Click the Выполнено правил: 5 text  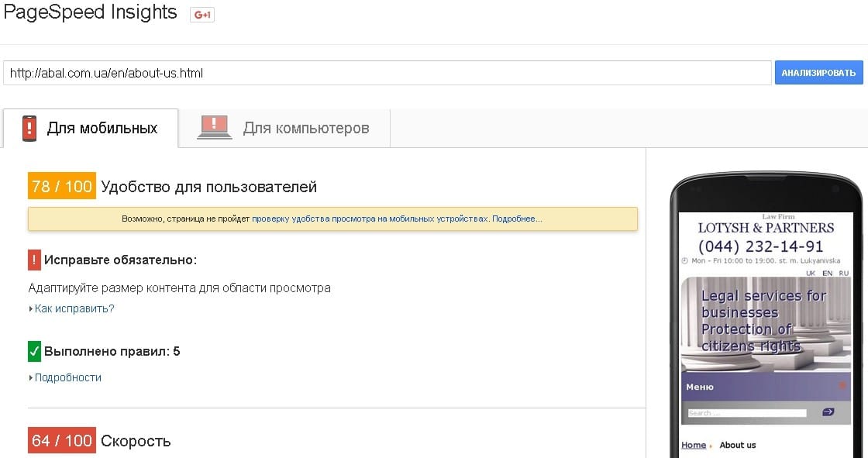click(x=112, y=352)
